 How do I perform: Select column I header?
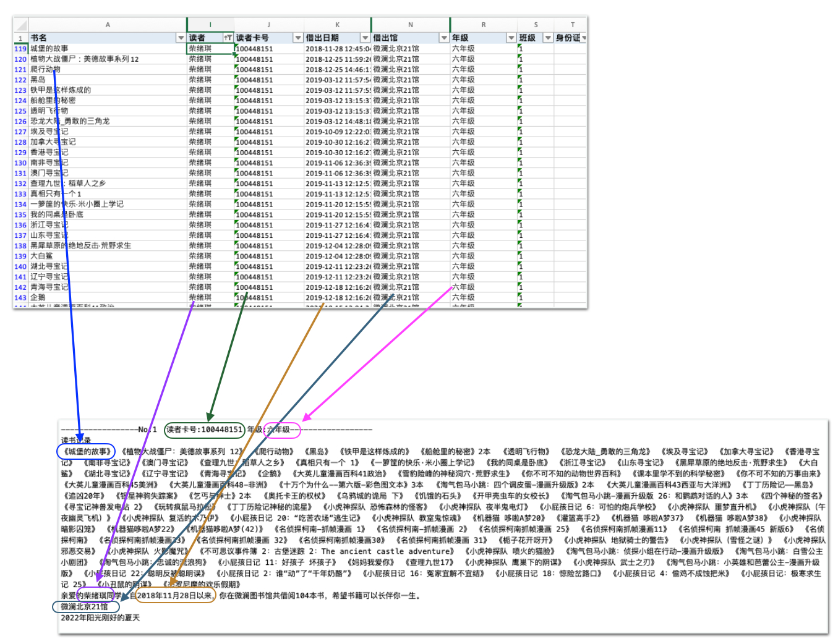point(210,25)
